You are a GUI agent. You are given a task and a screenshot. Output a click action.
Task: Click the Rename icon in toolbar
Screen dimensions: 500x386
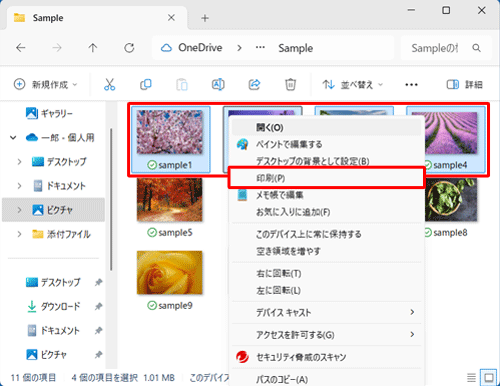218,84
